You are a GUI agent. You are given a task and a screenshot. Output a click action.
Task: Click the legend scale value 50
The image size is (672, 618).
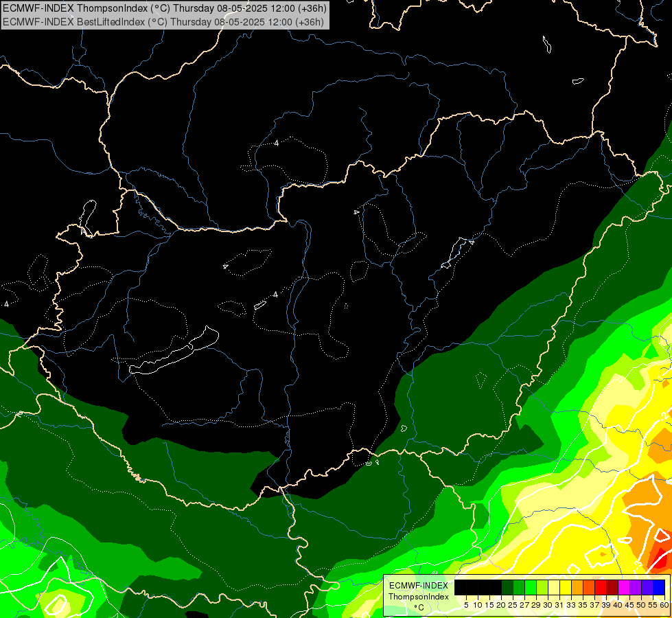pos(642,605)
